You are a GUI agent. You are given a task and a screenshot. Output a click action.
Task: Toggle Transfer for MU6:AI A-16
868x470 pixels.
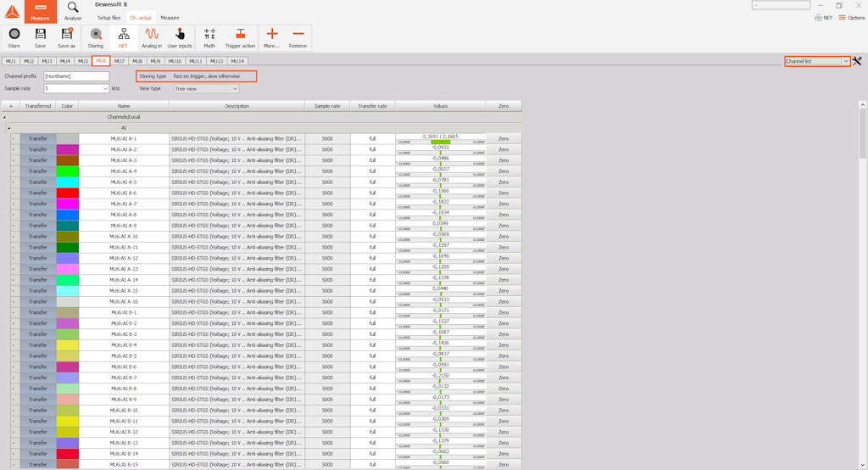(x=37, y=301)
